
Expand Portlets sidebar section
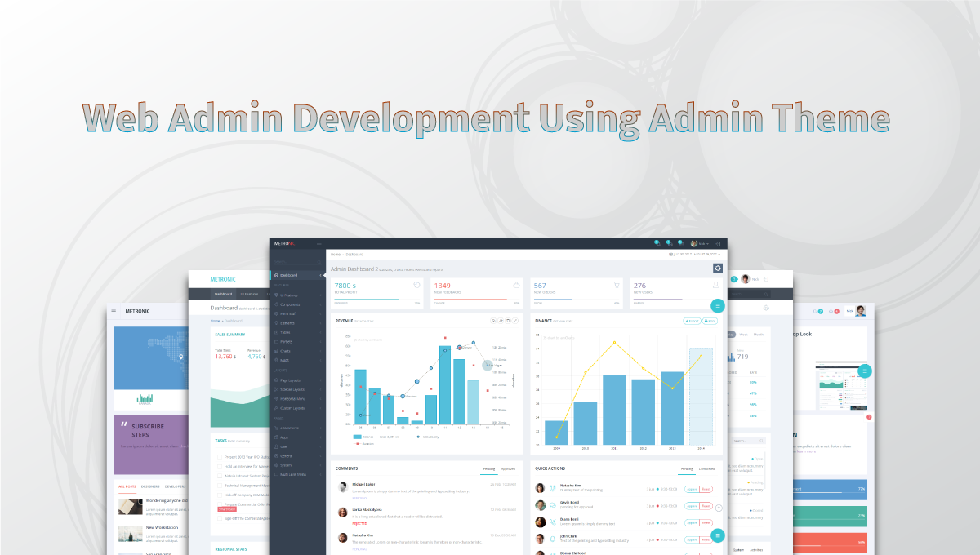(298, 342)
